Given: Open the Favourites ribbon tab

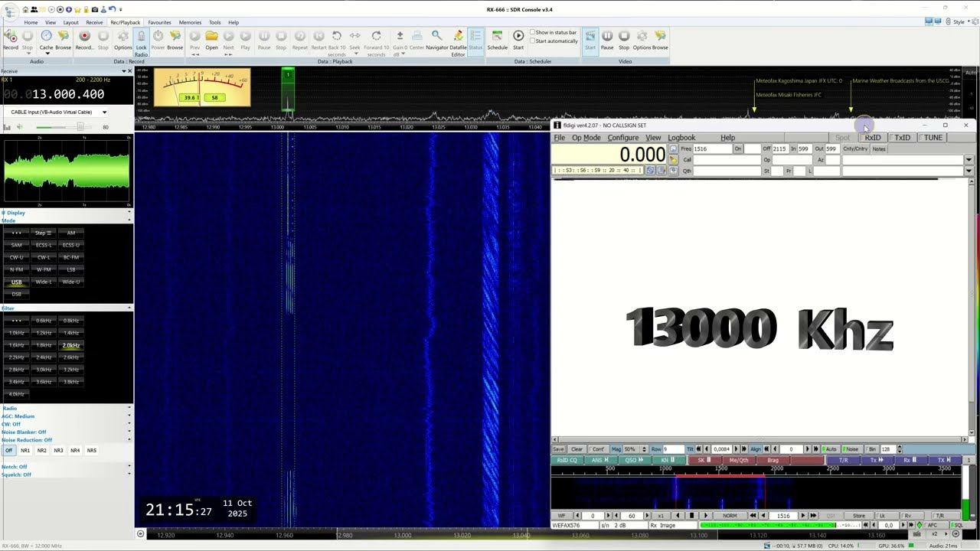Looking at the screenshot, I should (159, 22).
